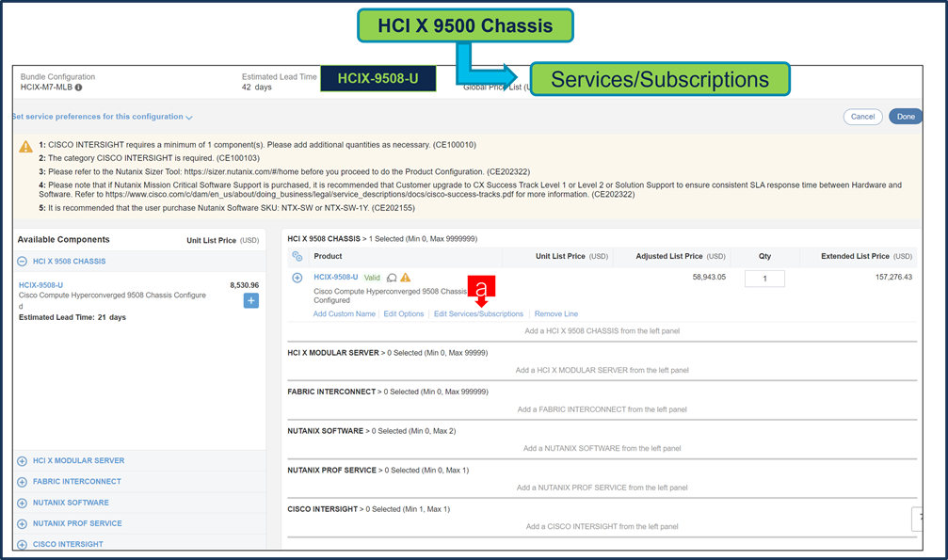
Task: Click the Valid status badge
Action: click(x=372, y=278)
